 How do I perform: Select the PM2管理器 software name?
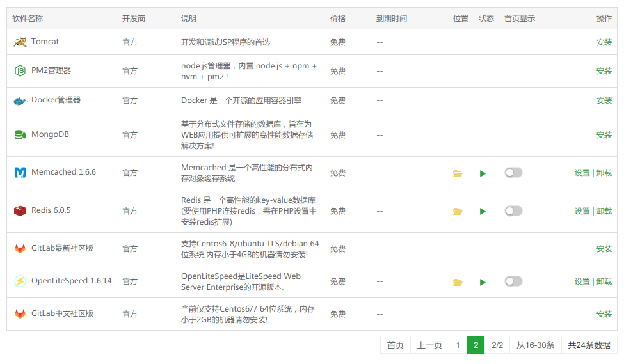[x=51, y=70]
